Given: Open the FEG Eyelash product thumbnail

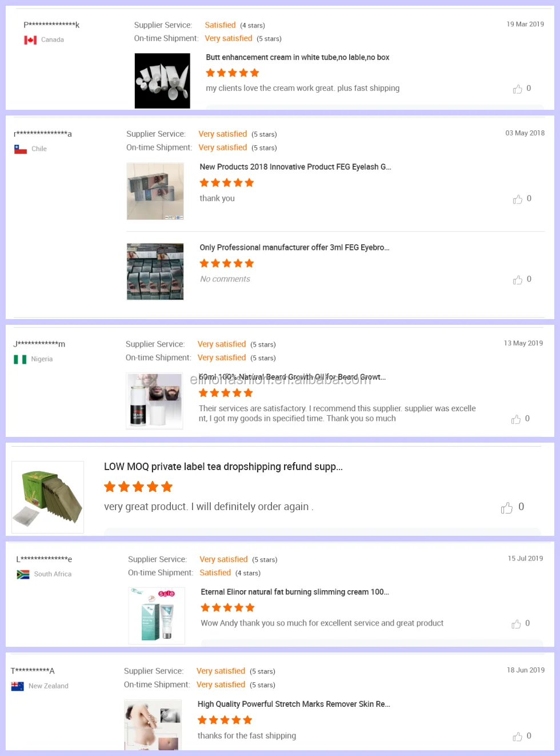Looking at the screenshot, I should tap(155, 191).
